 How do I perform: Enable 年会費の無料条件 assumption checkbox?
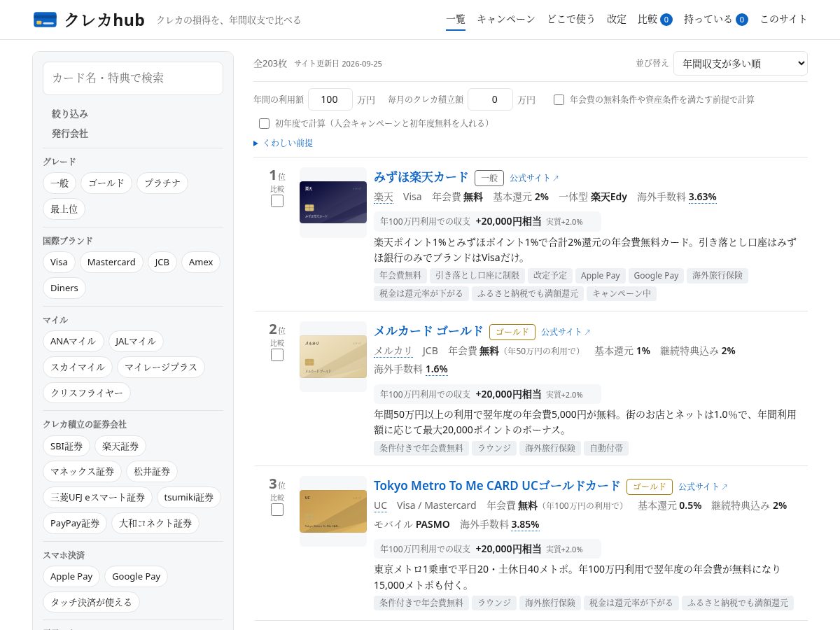pos(559,99)
